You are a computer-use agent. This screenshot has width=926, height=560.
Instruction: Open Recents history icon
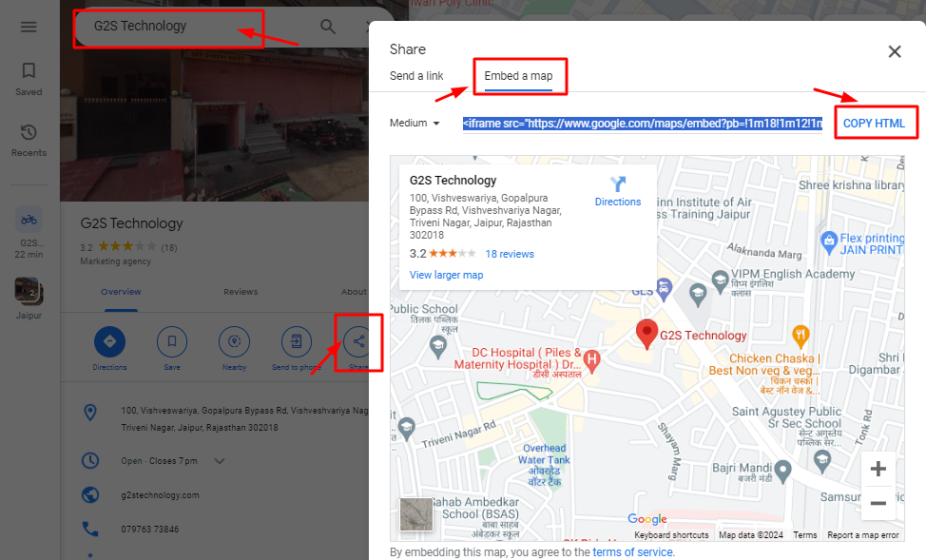pyautogui.click(x=29, y=133)
